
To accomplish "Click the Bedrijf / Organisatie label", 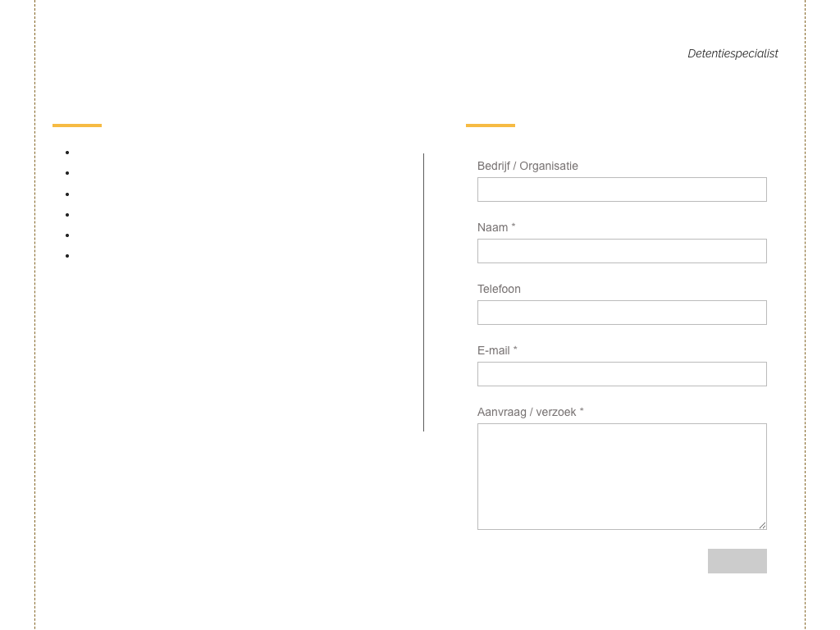I will tap(527, 166).
